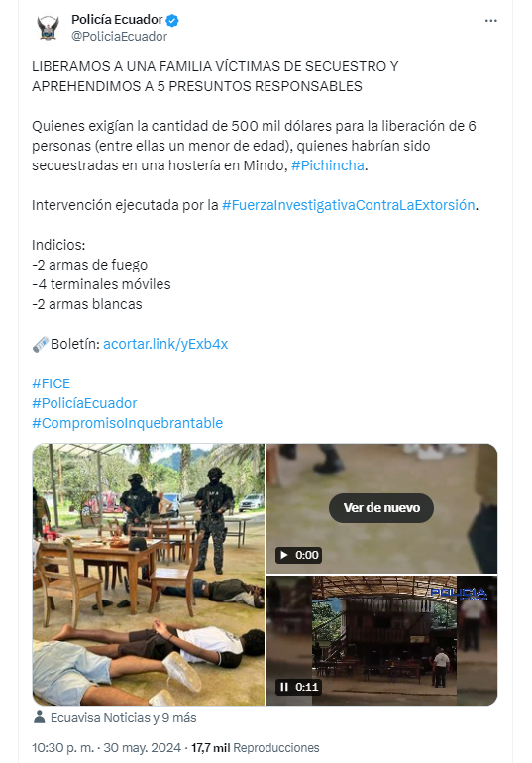Click the play icon on top video
This screenshot has height=763, width=532.
tap(284, 555)
